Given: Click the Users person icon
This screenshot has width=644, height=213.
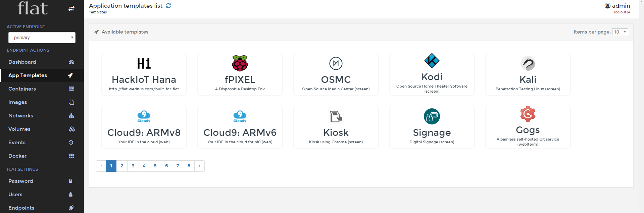Looking at the screenshot, I should (x=70, y=195).
